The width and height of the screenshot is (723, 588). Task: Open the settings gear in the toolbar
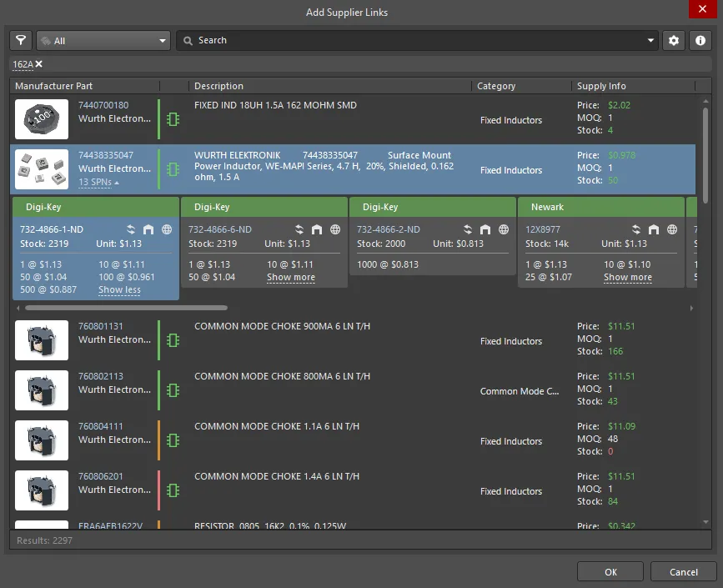[673, 40]
